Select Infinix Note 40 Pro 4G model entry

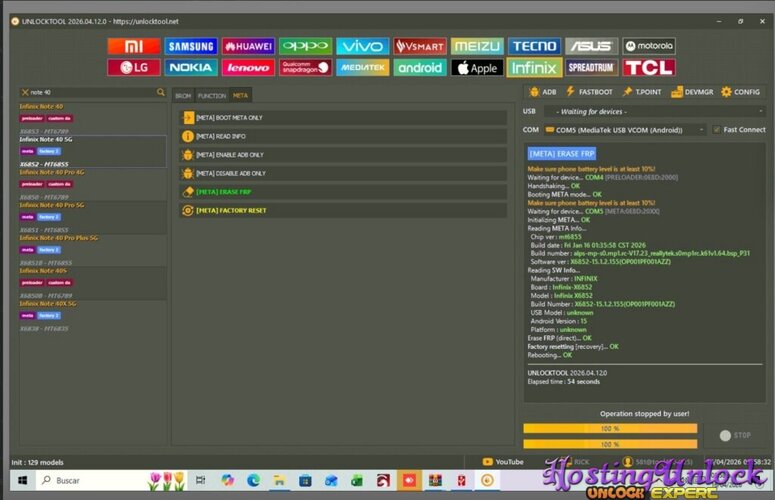[x=93, y=184]
